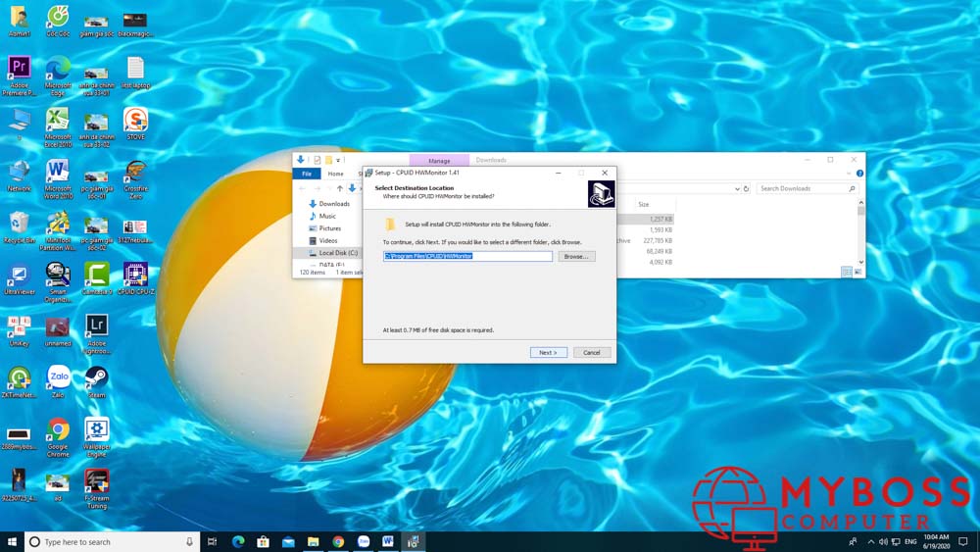The height and width of the screenshot is (552, 980).
Task: Show hidden system tray icons
Action: coord(870,542)
